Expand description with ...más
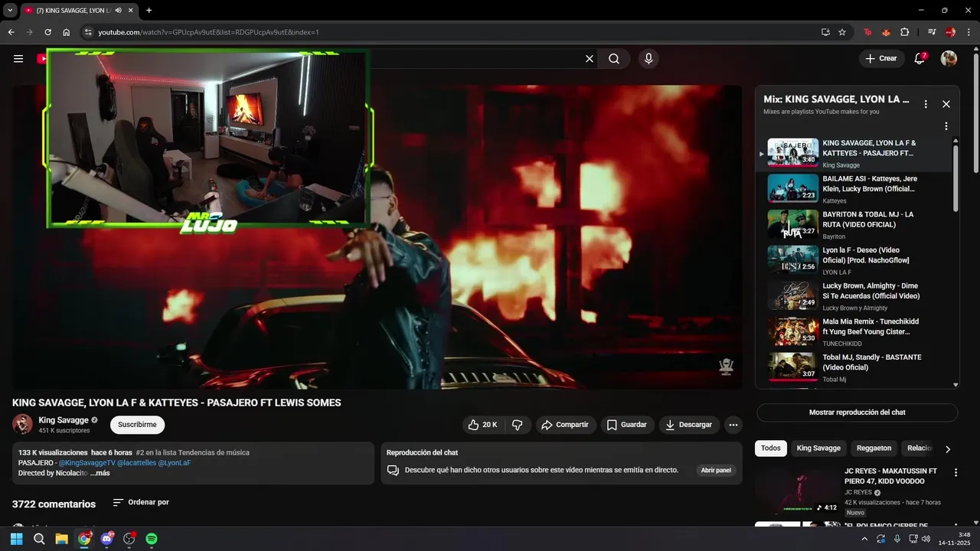 pos(100,473)
